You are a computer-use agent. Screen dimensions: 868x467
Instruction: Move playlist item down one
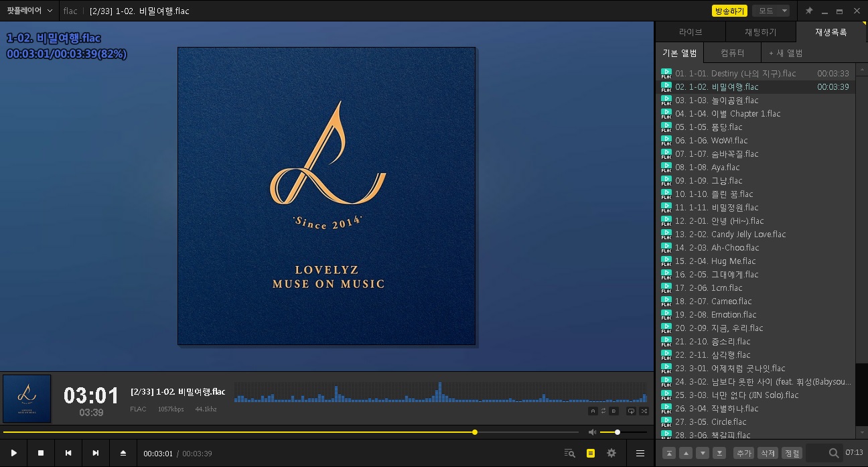tap(703, 453)
